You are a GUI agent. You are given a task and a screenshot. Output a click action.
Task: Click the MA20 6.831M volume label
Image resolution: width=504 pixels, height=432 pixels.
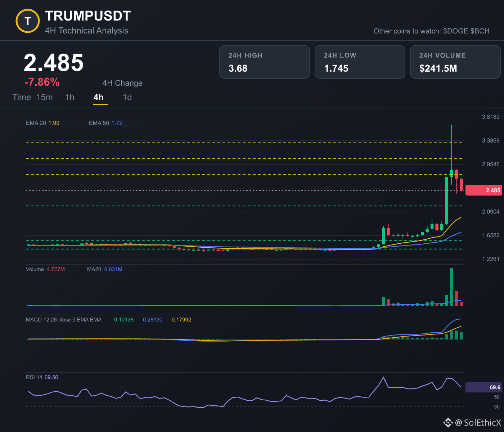105,269
